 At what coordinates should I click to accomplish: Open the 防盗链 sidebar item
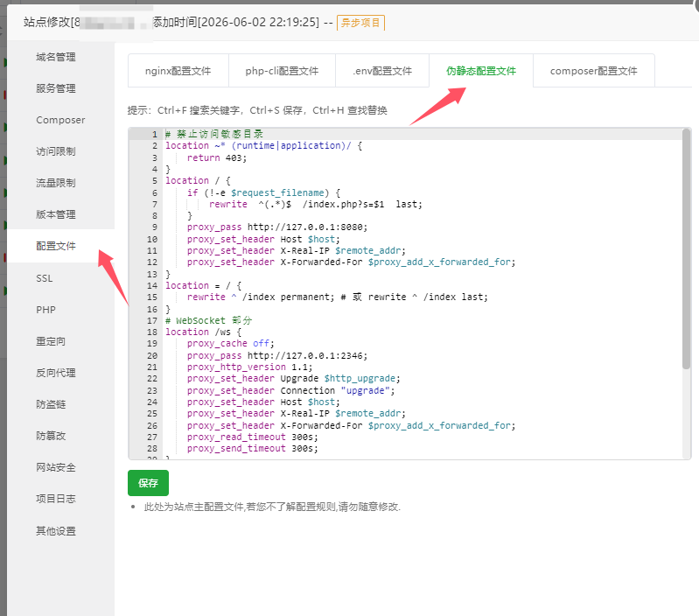coord(51,405)
